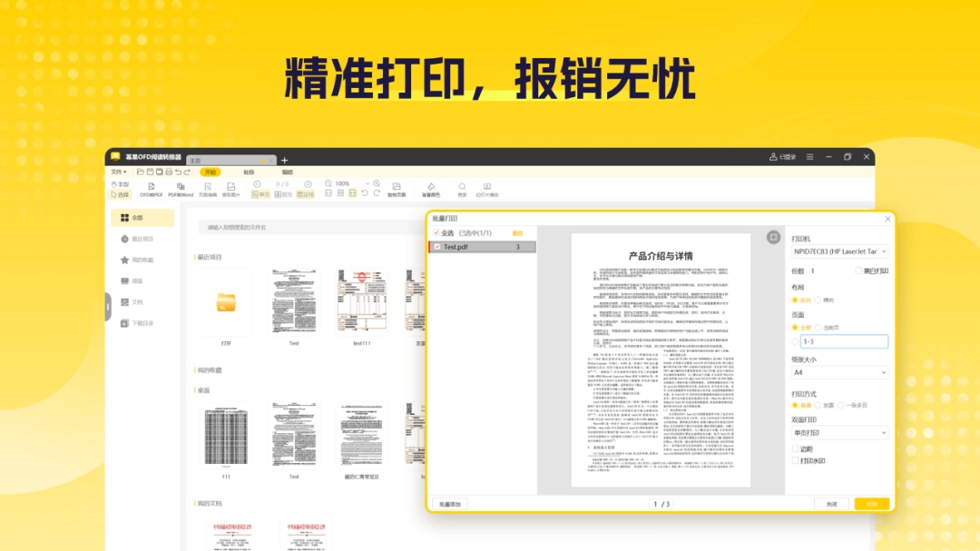Click the OFD转PDF conversion icon
Viewport: 980px width, 551px height.
coord(151,188)
